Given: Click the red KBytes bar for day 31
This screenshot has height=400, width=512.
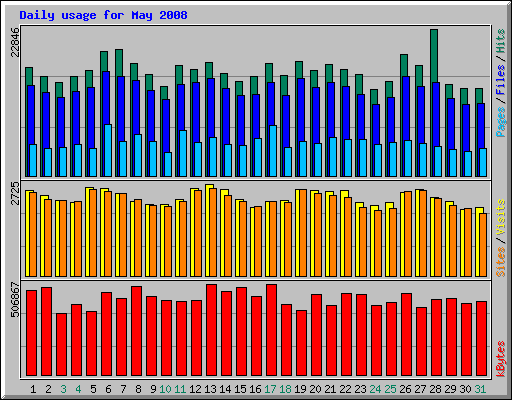Looking at the screenshot, I should pyautogui.click(x=481, y=338).
